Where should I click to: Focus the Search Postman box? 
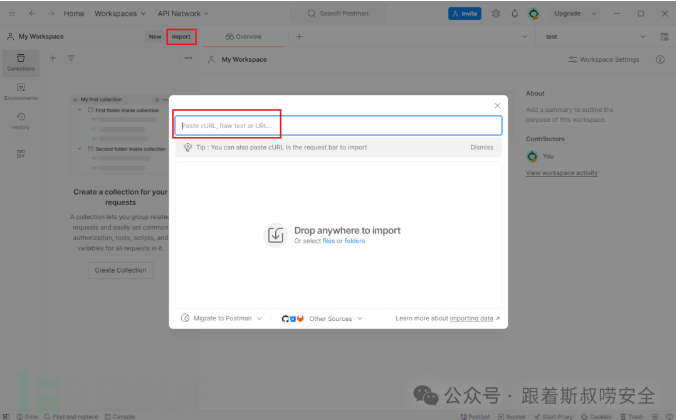tap(338, 14)
